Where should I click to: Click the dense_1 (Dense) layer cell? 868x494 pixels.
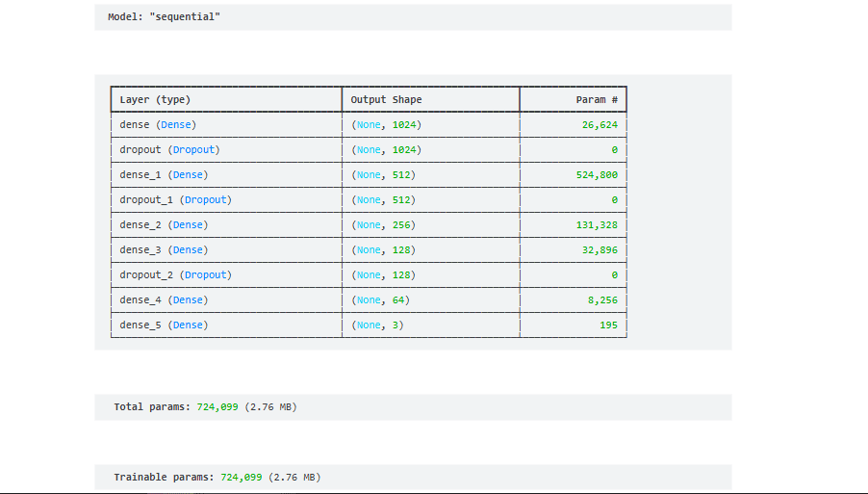[164, 174]
